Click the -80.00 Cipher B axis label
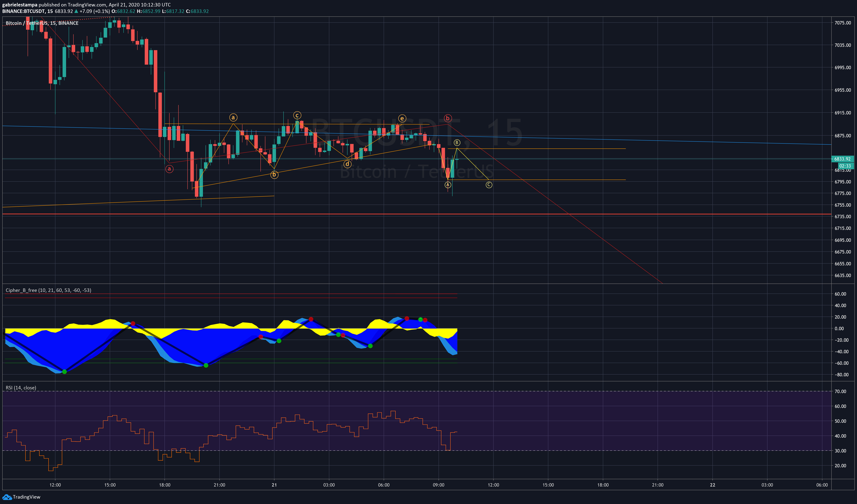 click(841, 375)
